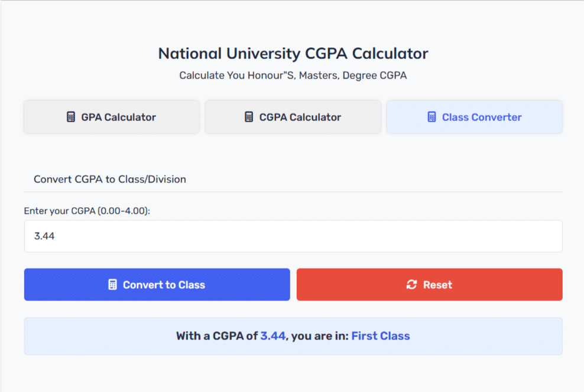Screen dimensions: 584x392
Task: Click the 3.44 value inside the input
Action: point(44,236)
